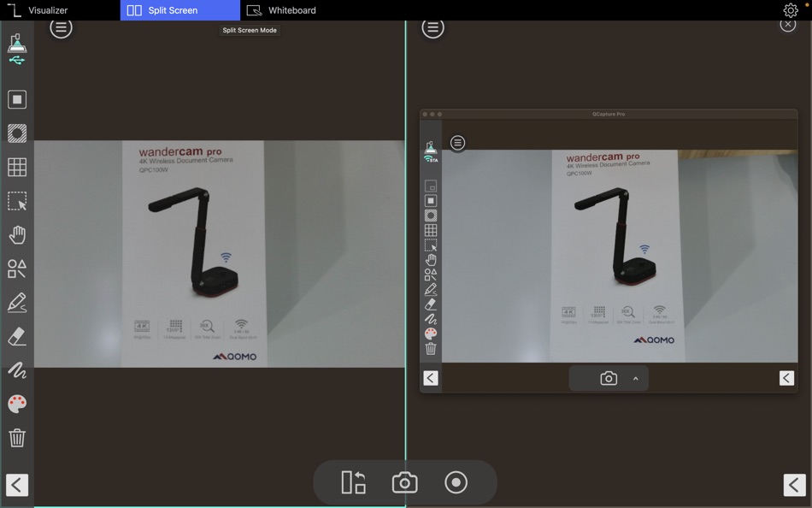Image resolution: width=812 pixels, height=508 pixels.
Task: Open settings via the gear icon
Action: click(791, 10)
